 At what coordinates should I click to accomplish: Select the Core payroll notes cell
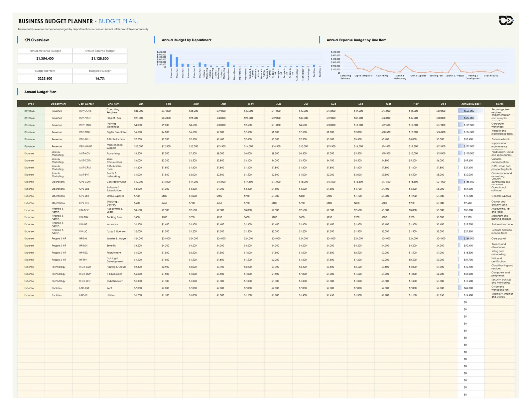(500, 239)
